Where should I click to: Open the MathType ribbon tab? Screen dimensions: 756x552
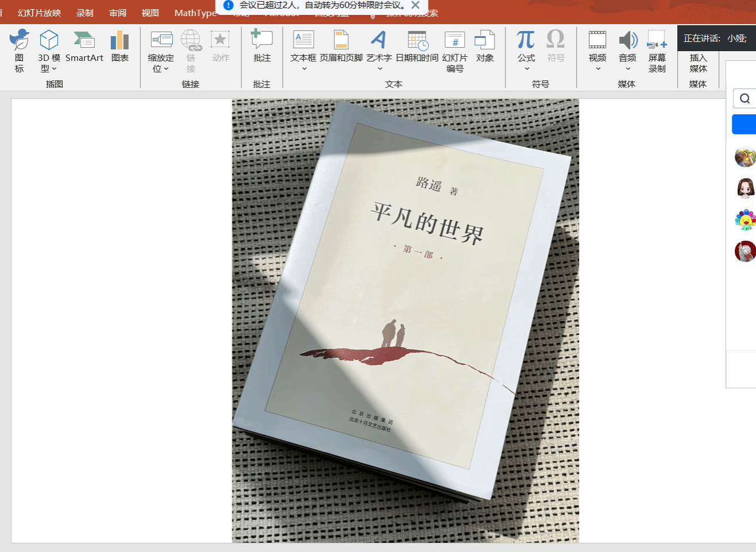pos(195,13)
